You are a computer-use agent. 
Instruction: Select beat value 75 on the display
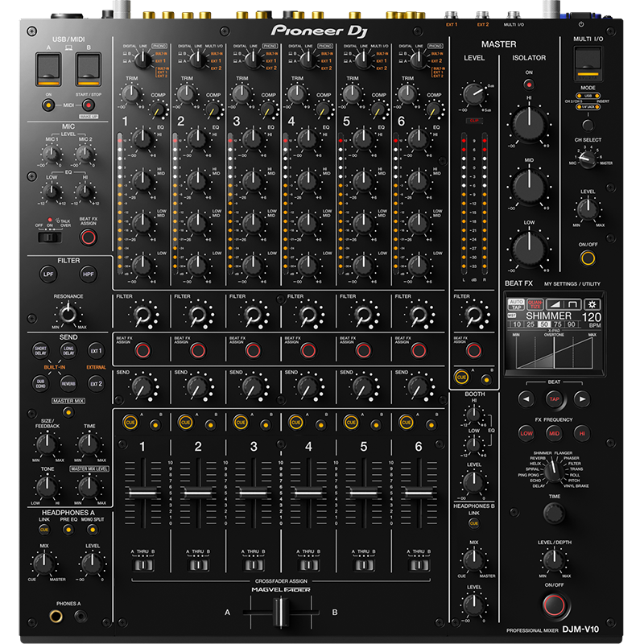[558, 324]
